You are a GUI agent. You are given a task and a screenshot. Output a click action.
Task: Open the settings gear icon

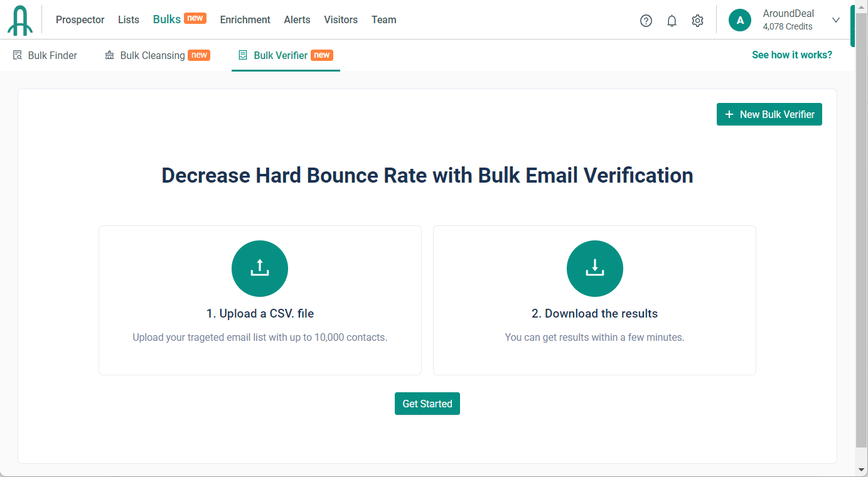(x=697, y=21)
